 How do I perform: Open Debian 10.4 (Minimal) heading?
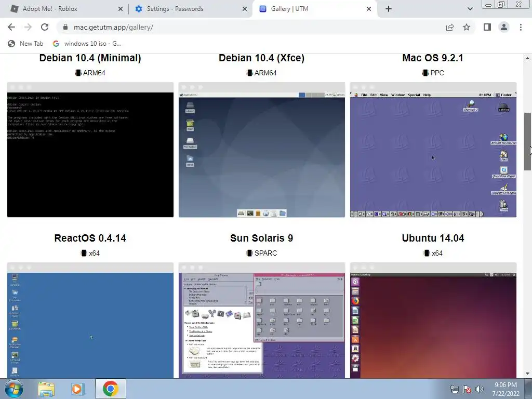click(x=90, y=58)
